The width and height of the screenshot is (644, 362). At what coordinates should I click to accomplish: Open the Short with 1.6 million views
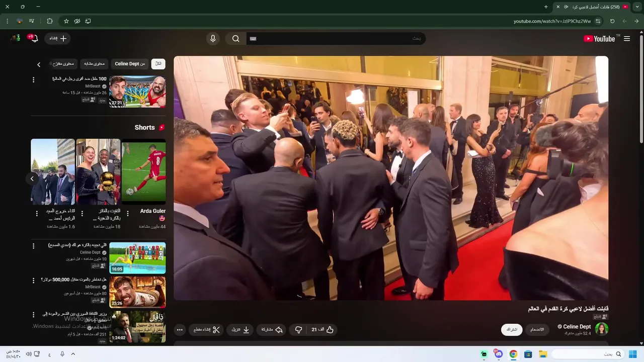click(x=53, y=172)
